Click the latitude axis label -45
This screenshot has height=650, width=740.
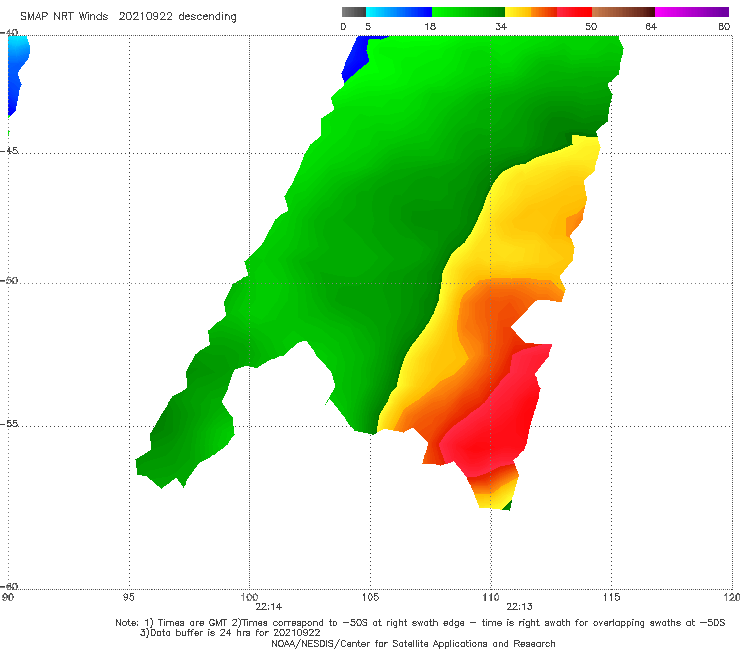(x=9, y=151)
